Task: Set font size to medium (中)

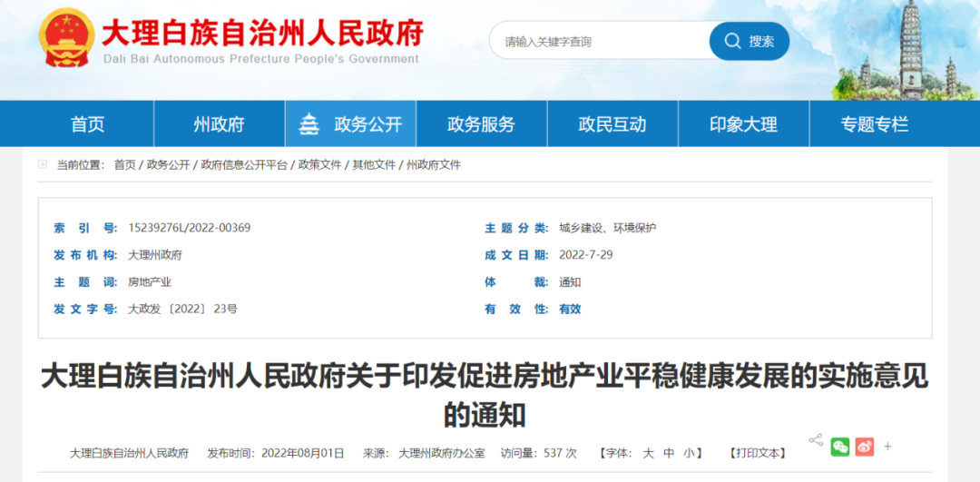Action: [x=669, y=453]
